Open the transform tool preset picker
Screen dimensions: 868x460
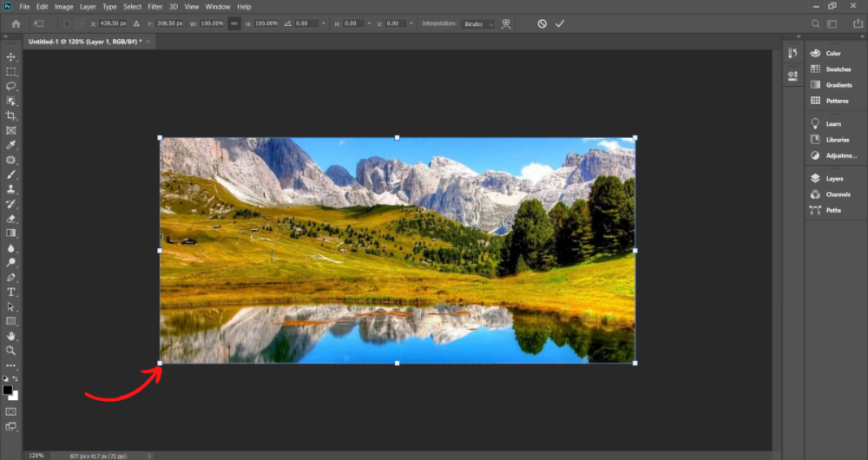point(41,23)
